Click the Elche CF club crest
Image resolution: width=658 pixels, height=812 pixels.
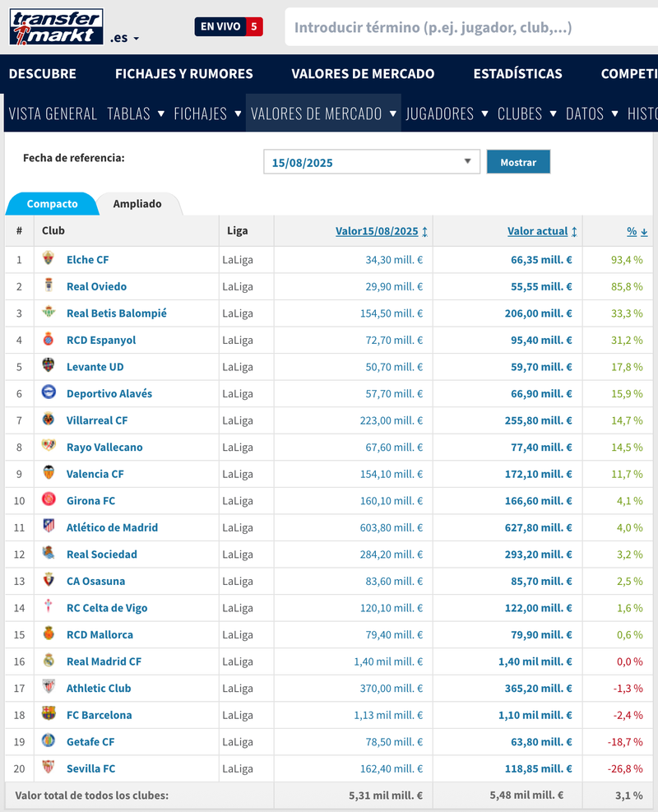coord(49,259)
